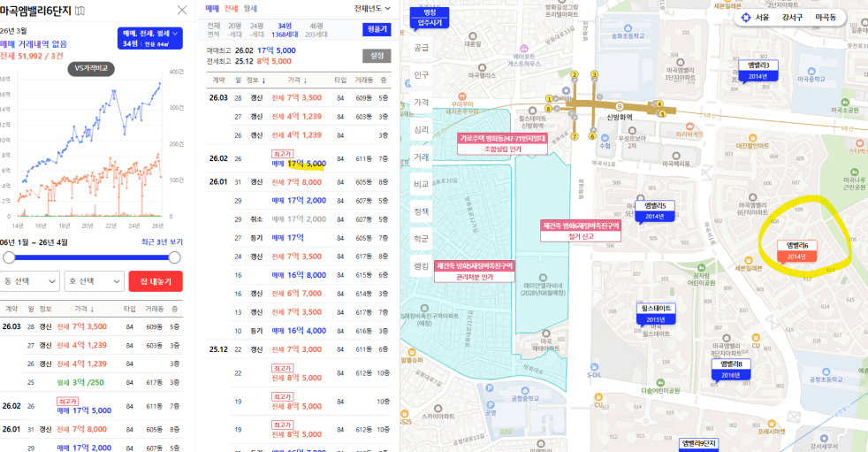Viewport: 868px width, 452px height.
Task: Toggle the 학군 map layer filter
Action: (x=421, y=239)
